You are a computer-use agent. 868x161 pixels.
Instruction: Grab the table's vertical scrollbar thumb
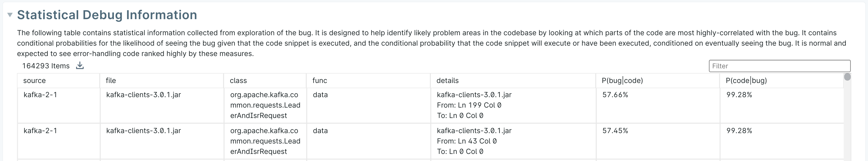pyautogui.click(x=847, y=77)
